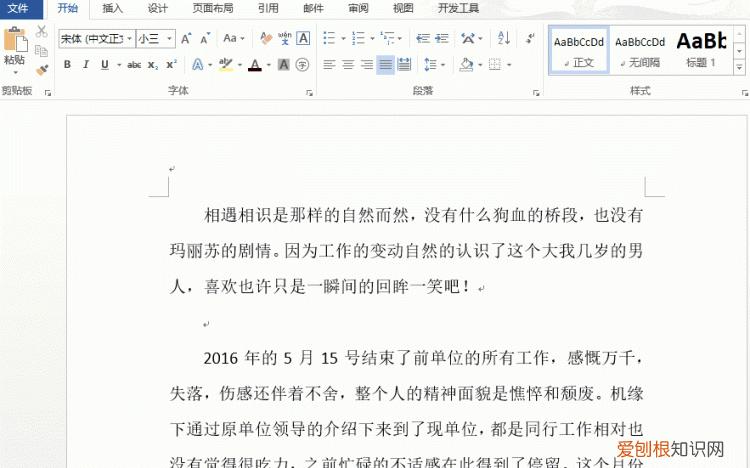Increase paragraph indent
The image size is (750, 468).
click(x=441, y=38)
